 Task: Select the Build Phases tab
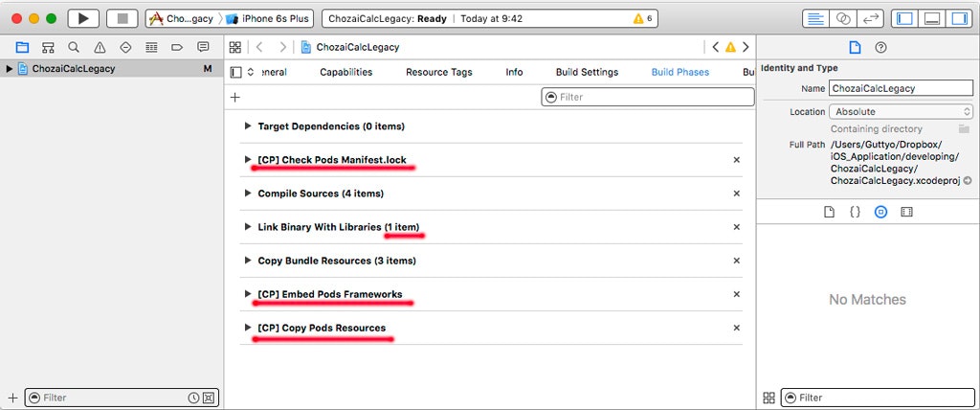[680, 72]
